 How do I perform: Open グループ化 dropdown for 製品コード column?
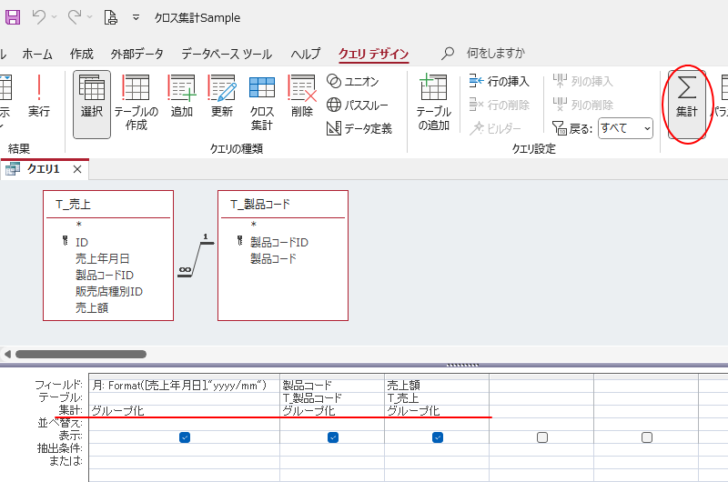point(332,411)
